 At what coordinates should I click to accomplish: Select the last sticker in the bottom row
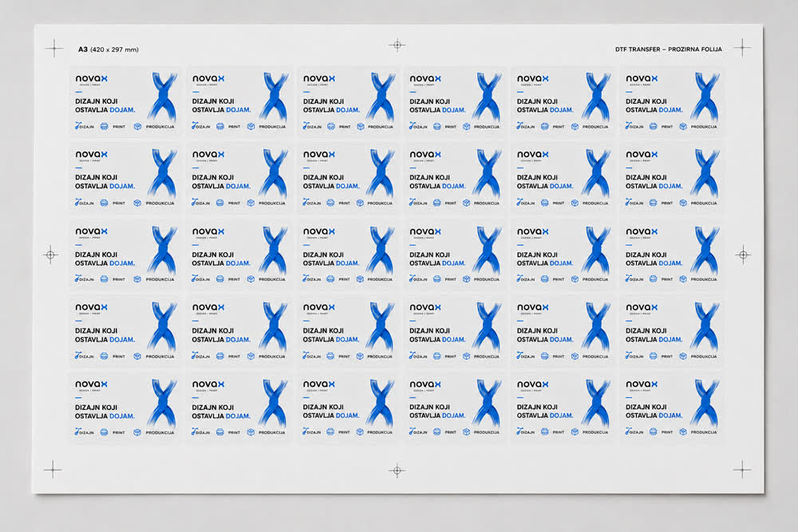tap(672, 408)
